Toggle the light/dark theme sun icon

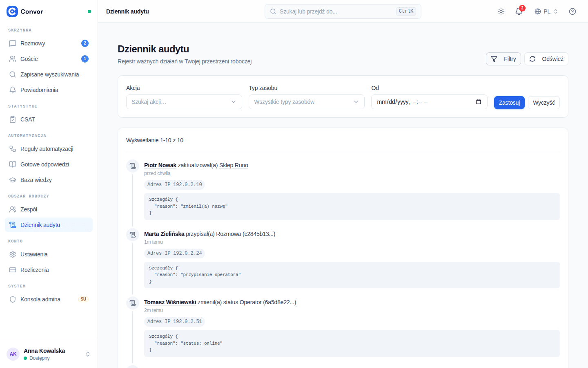[501, 11]
